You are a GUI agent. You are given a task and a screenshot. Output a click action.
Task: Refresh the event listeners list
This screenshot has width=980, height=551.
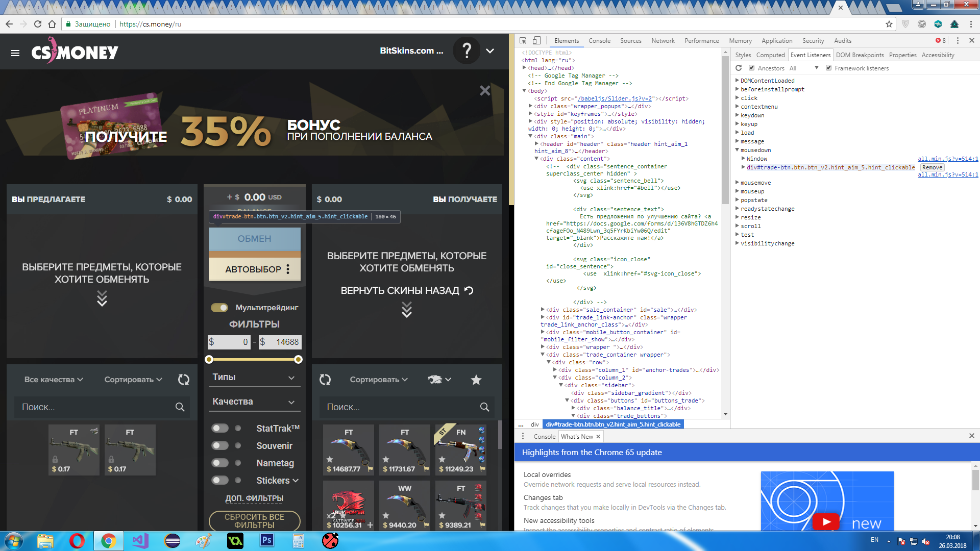(739, 68)
